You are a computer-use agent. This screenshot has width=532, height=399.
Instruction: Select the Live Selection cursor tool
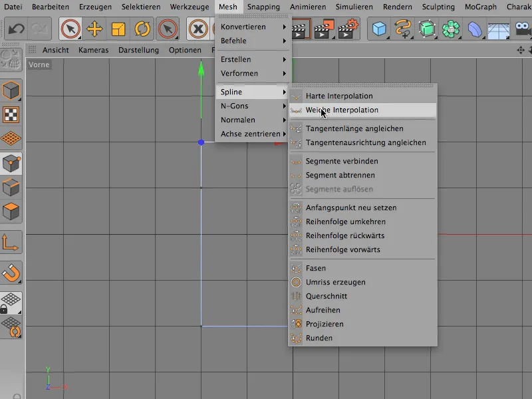click(x=70, y=29)
